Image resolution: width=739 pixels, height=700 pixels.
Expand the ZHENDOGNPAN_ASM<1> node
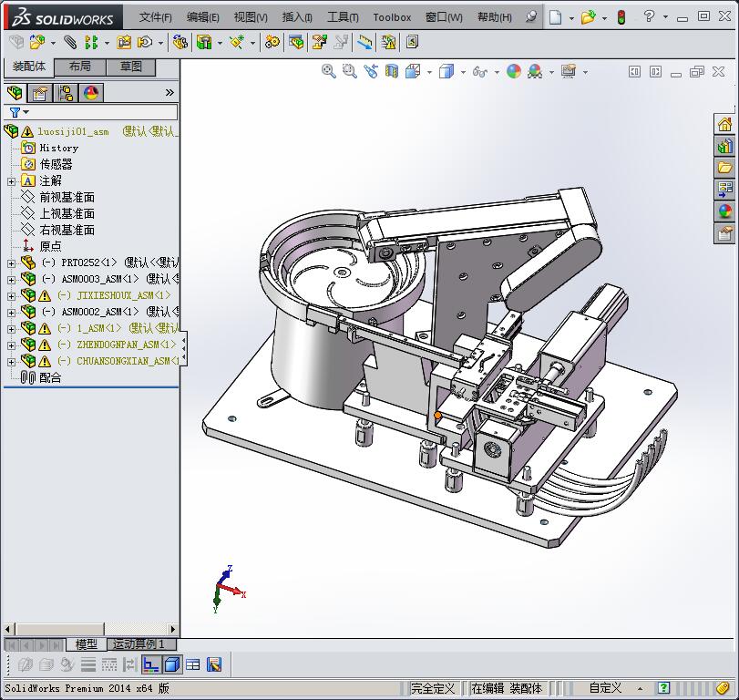11,345
